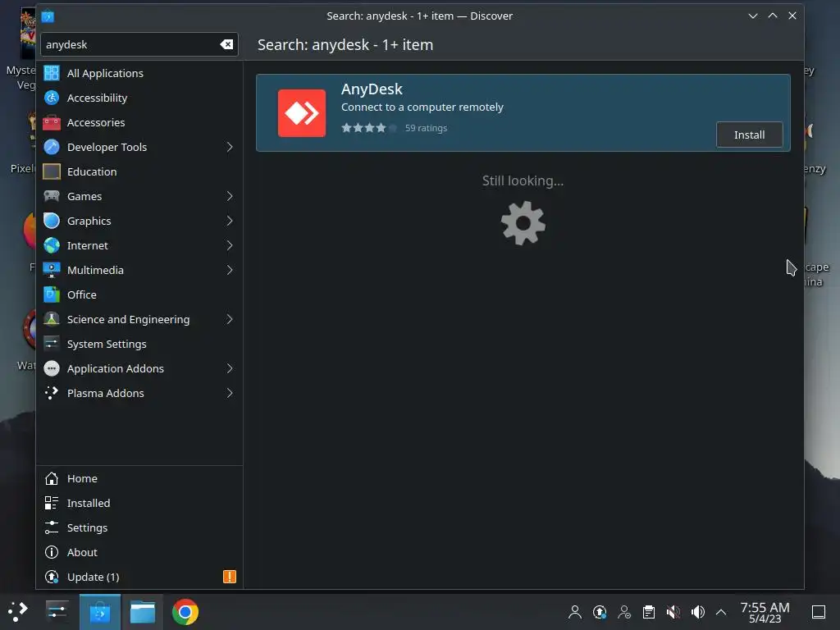Click the AnyDesk red app icon
The width and height of the screenshot is (840, 630).
(x=302, y=113)
